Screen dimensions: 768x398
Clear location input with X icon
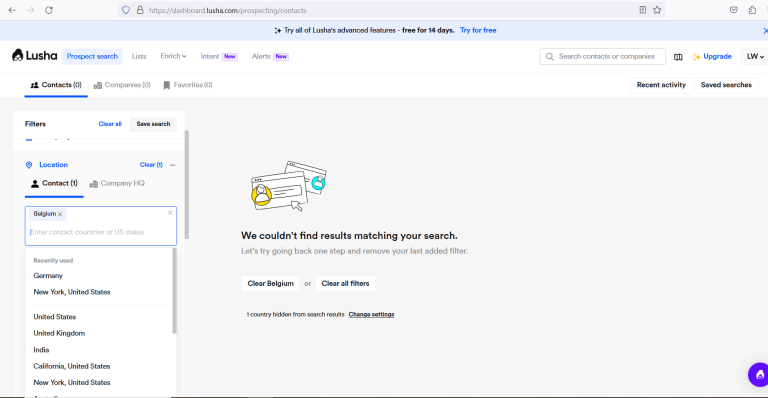click(x=170, y=213)
